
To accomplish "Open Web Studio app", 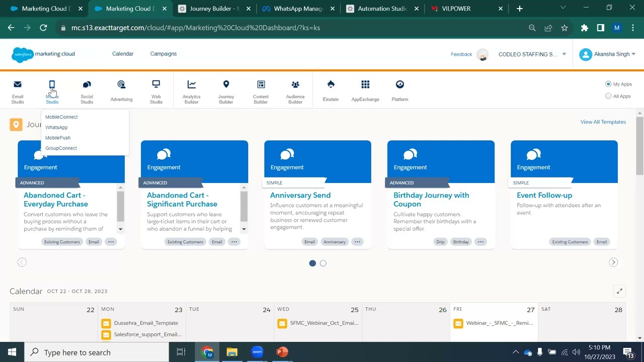I will click(156, 92).
